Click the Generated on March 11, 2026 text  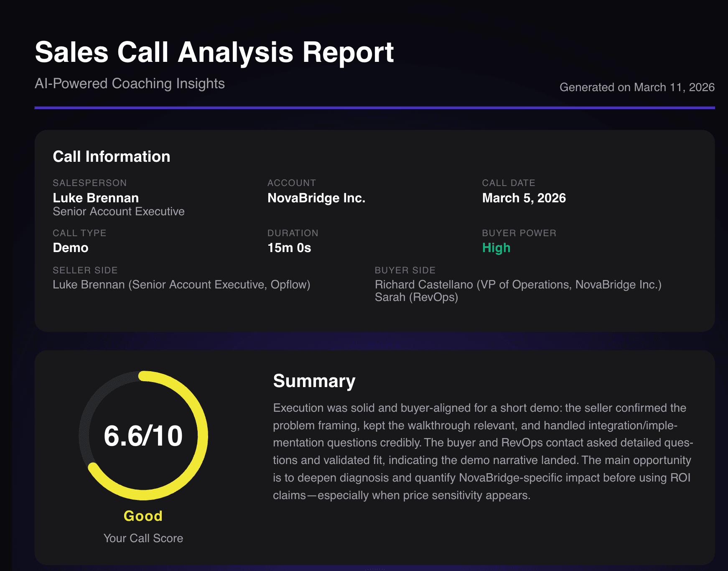click(x=637, y=88)
